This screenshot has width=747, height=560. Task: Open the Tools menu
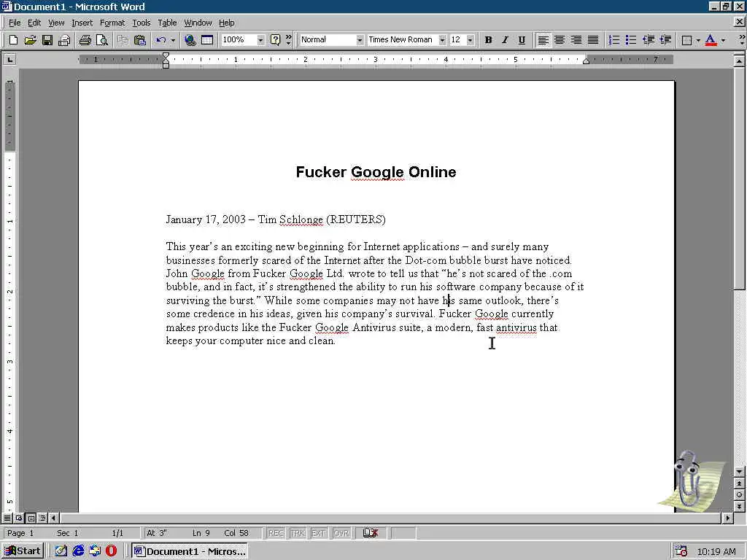coord(142,23)
